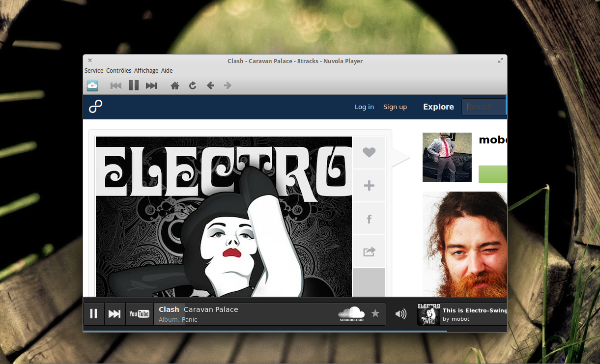
Task: Click the Electro Swing mix cover art
Action: pos(224,217)
